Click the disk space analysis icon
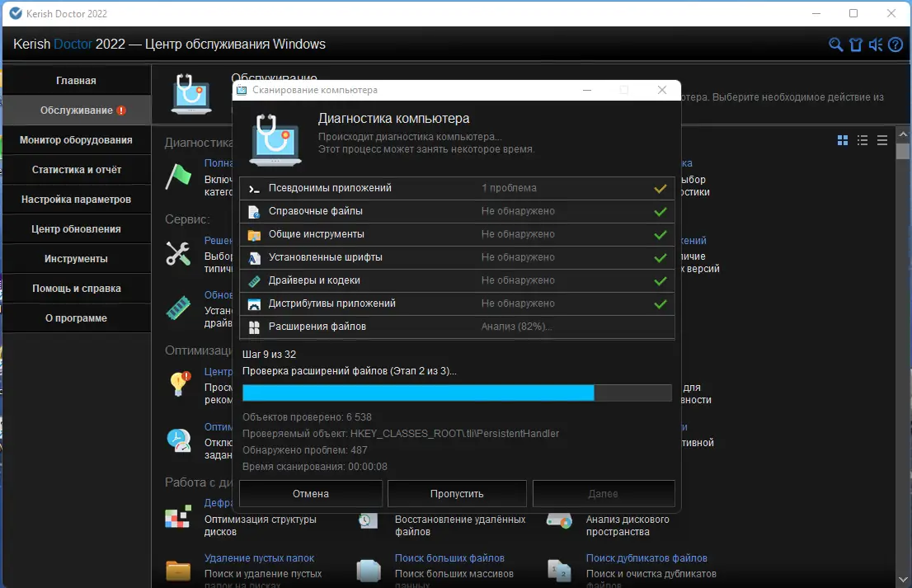This screenshot has width=912, height=588. [559, 520]
